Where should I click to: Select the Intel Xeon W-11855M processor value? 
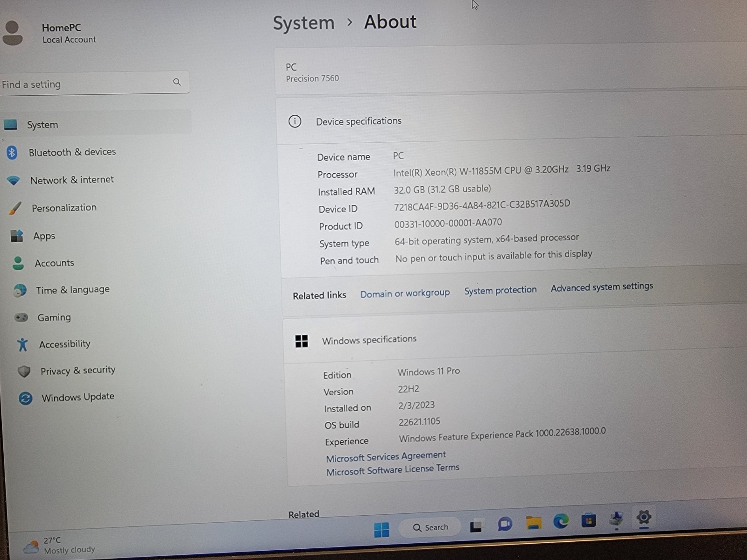point(502,170)
